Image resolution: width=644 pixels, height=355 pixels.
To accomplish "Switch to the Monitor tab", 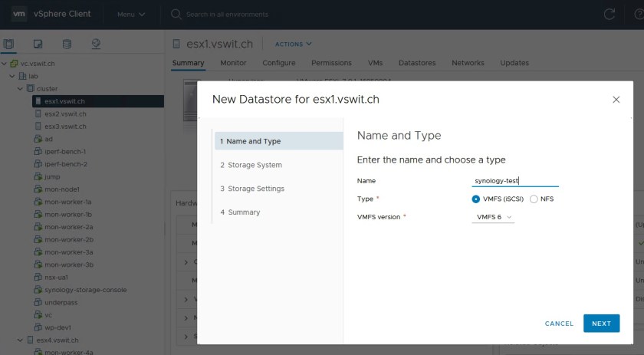I will pos(233,63).
